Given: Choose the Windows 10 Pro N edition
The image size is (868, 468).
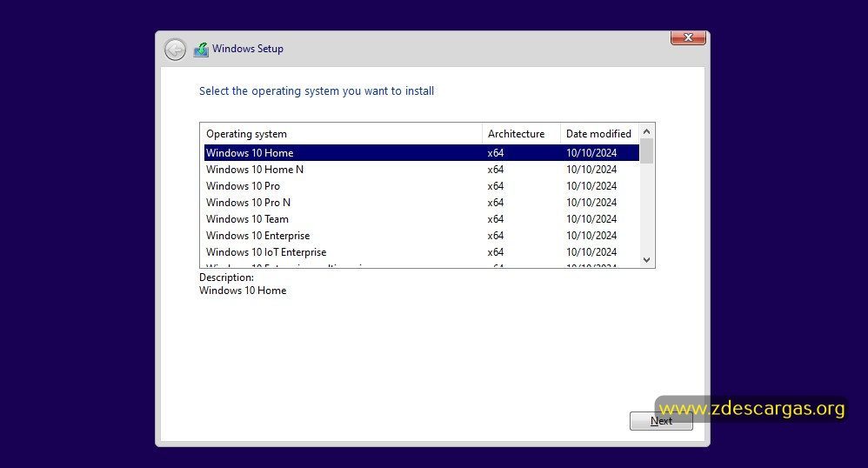Looking at the screenshot, I should click(x=422, y=203).
